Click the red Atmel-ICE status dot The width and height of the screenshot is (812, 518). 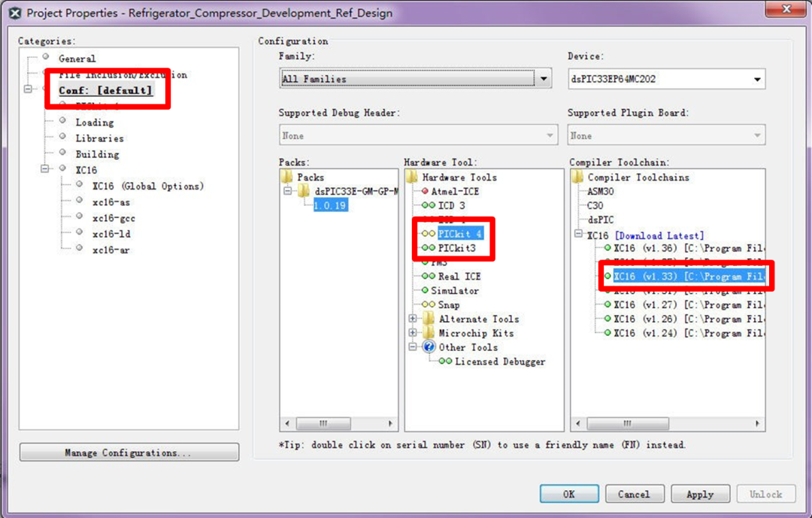tap(425, 191)
